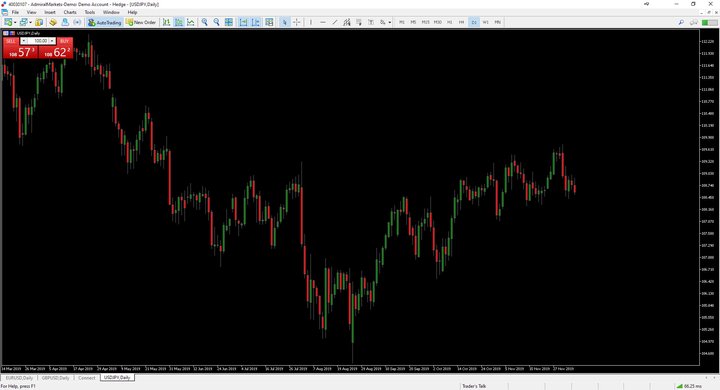Viewport: 720px width, 390px height.
Task: Set timeframe to H1
Action: click(450, 22)
